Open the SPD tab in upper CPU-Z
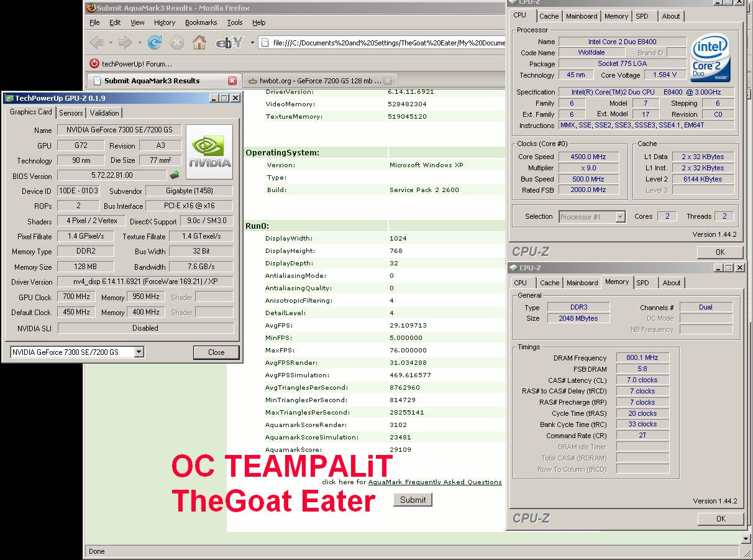 click(642, 16)
